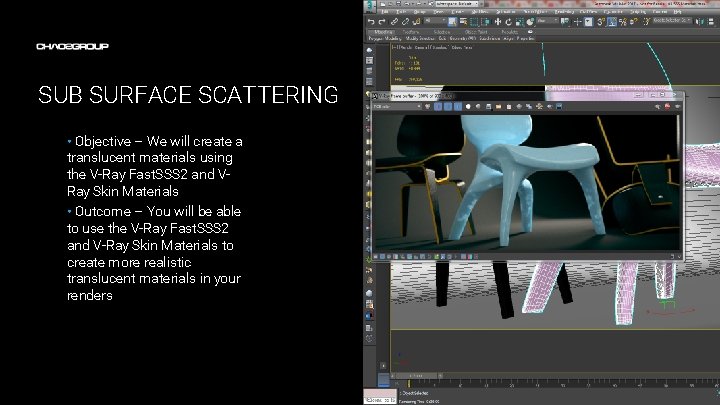Open the Select by Name dialog
720x405 pixels.
pyautogui.click(x=463, y=22)
